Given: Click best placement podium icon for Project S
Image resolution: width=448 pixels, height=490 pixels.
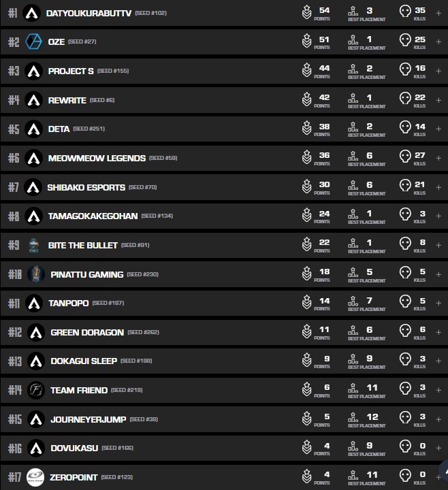Looking at the screenshot, I should (353, 71).
